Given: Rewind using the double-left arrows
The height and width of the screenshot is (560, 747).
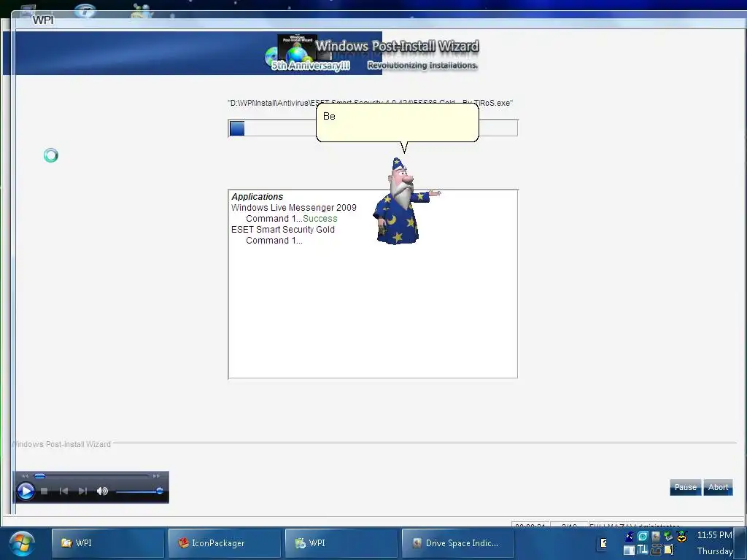Looking at the screenshot, I should tap(26, 475).
